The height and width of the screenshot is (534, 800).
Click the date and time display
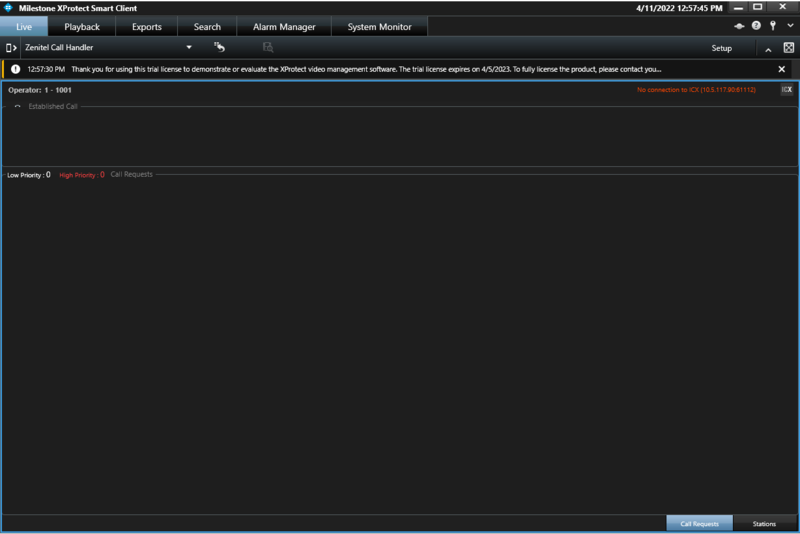679,8
